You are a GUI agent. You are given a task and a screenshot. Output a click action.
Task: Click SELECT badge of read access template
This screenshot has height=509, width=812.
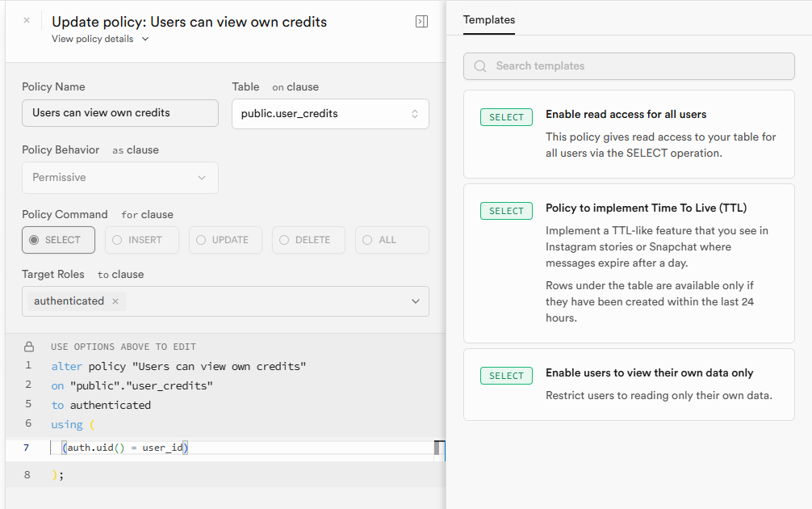tap(507, 117)
